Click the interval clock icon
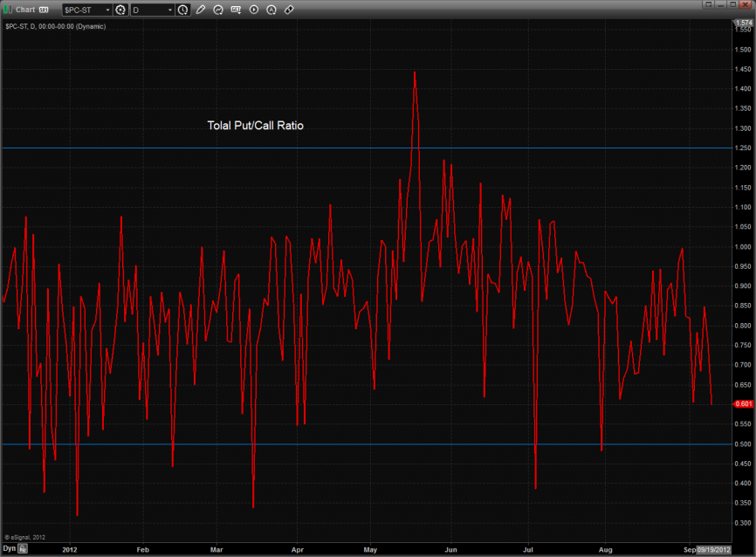Screen dimensions: 756x557 (182, 10)
